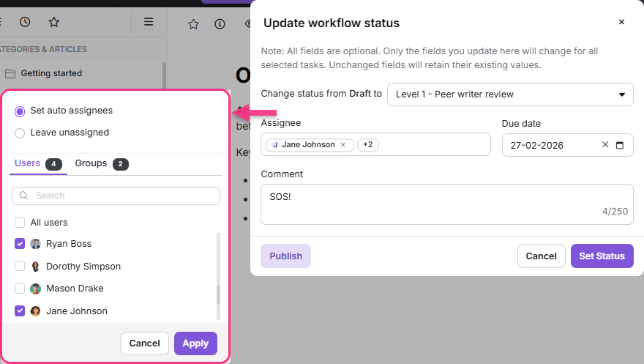Check the All users checkbox
Viewport: 644px width, 364px height.
20,222
